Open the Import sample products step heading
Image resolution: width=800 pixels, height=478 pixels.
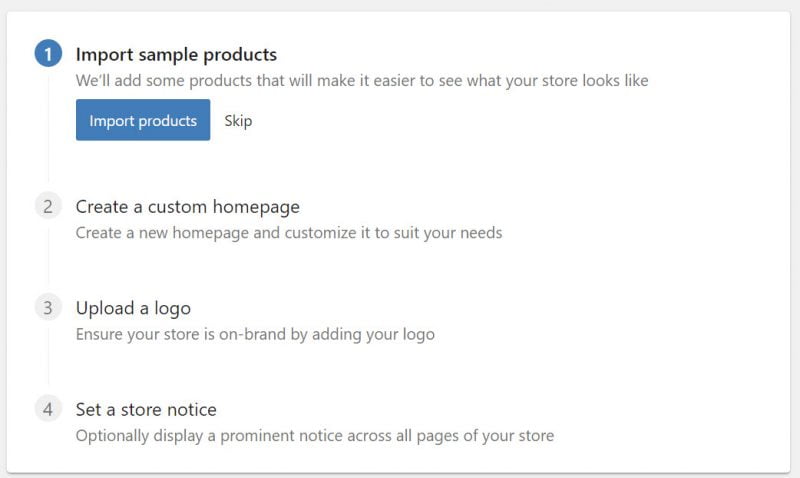click(x=176, y=54)
